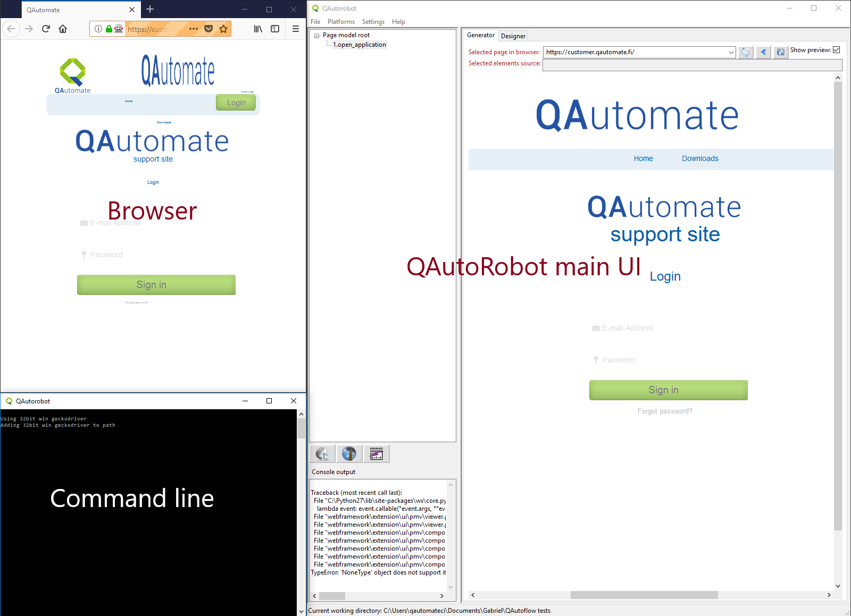Click the Sign in button in Firefox

[156, 285]
